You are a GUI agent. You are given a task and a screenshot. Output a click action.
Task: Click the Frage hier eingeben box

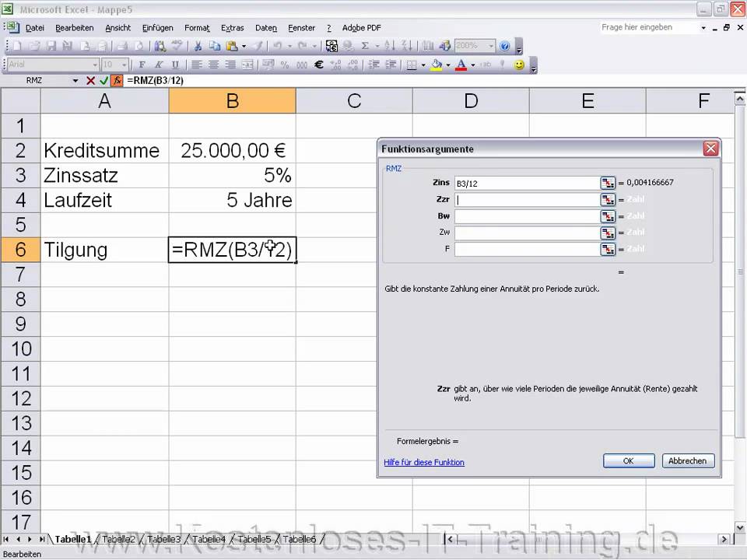tap(649, 28)
